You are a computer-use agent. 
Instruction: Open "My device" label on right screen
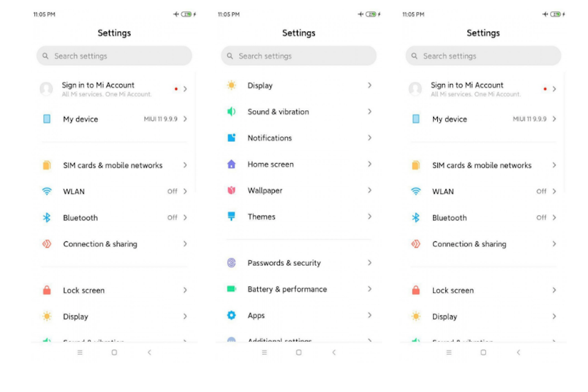[450, 119]
